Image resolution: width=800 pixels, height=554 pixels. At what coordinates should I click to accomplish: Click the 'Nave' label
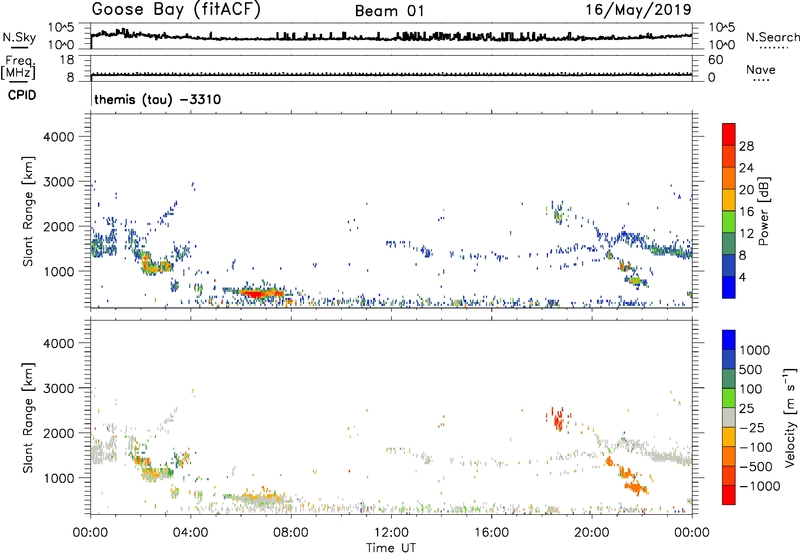coord(761,70)
